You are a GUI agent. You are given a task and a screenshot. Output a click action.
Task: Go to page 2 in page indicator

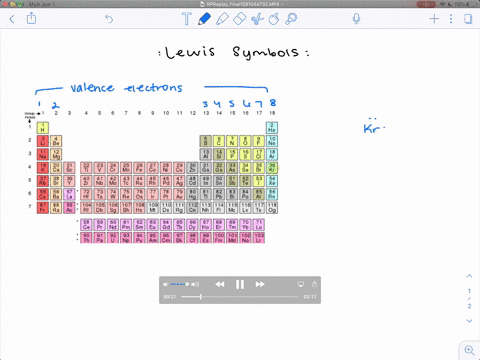(469, 306)
